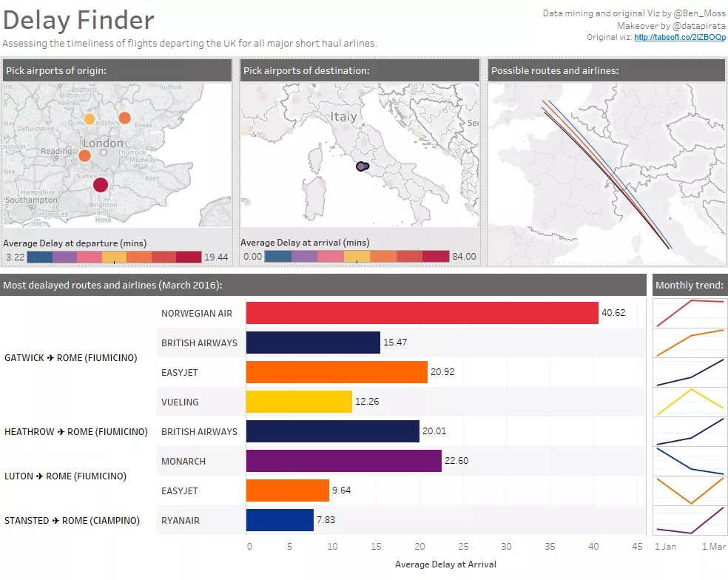Click the 'Monthly trend:' header
Screen dimensions: 728x580
[x=690, y=285]
